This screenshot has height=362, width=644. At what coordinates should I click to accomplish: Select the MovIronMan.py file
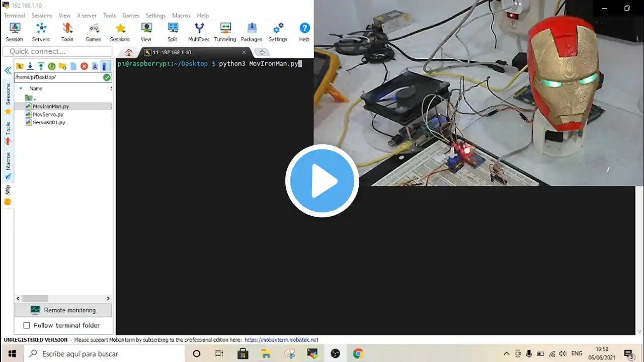(51, 106)
